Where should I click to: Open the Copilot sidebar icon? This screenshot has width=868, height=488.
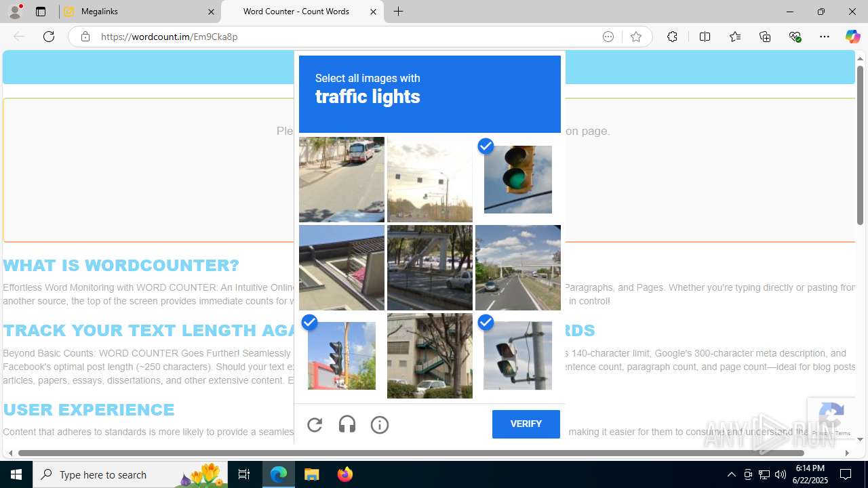pos(853,37)
